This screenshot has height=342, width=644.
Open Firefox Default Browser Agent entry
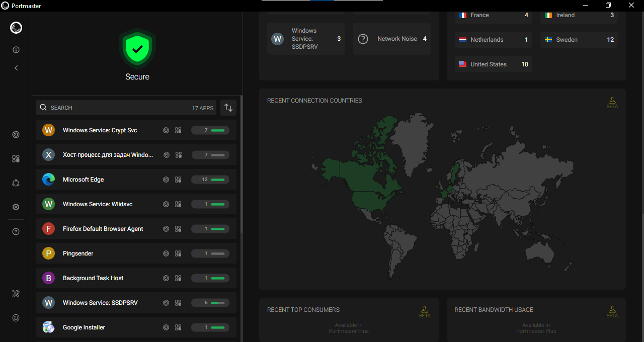pos(136,229)
